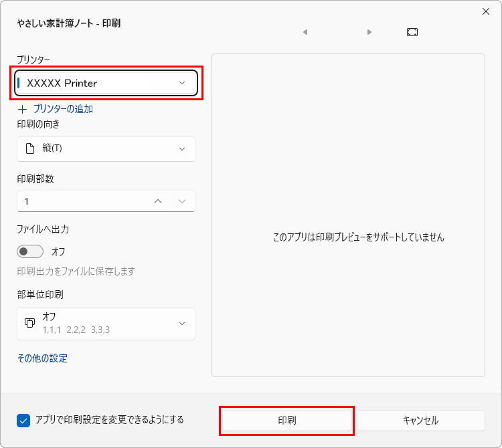Open the プリンターの追加 link
Screen dimensions: 502x448
point(63,109)
